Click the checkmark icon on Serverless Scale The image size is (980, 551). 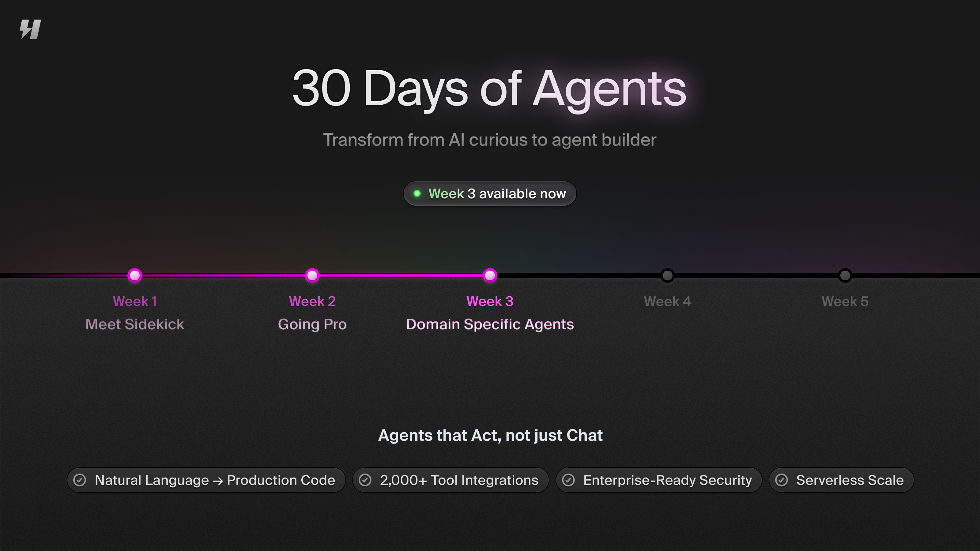[782, 480]
